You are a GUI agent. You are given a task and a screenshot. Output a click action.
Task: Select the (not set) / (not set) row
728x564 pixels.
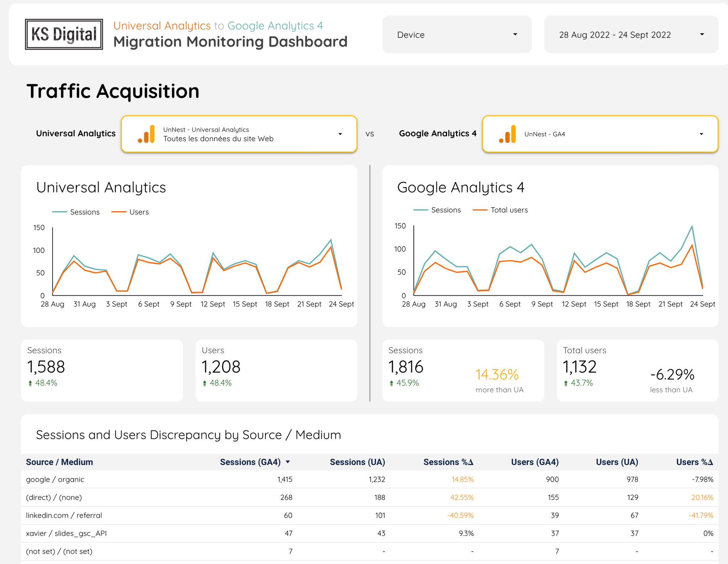(370, 552)
